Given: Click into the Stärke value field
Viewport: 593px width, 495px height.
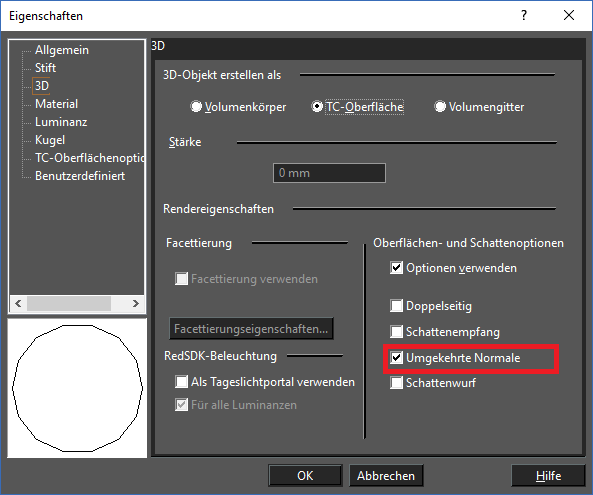Looking at the screenshot, I should coord(329,173).
